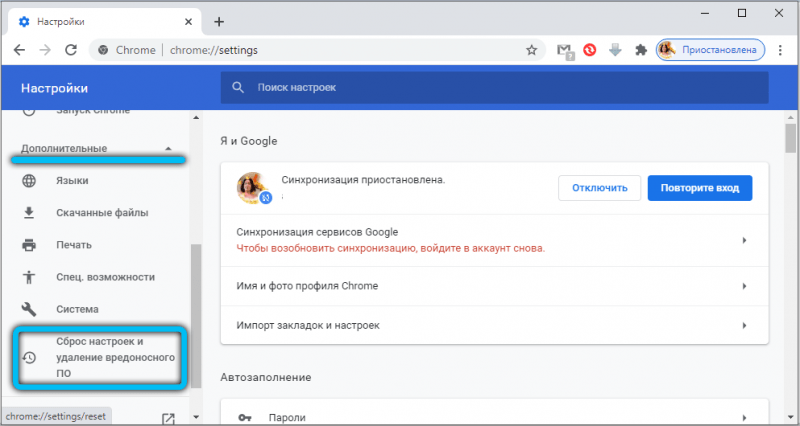Click the main page scrollbar thumb

(x=790, y=137)
